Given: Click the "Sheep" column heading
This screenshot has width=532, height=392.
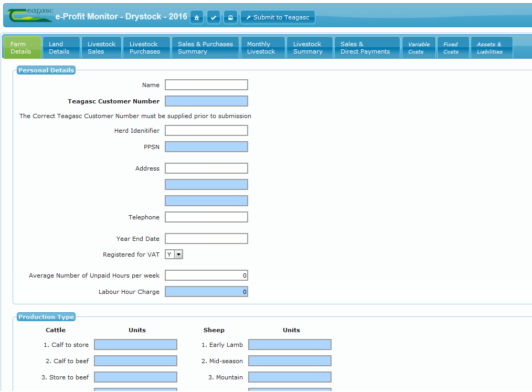Looking at the screenshot, I should [214, 330].
